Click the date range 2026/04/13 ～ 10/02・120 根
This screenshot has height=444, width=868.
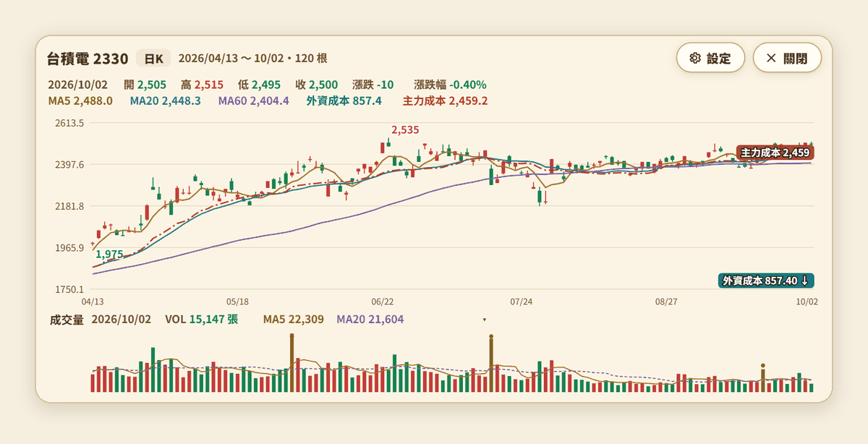[x=252, y=59]
